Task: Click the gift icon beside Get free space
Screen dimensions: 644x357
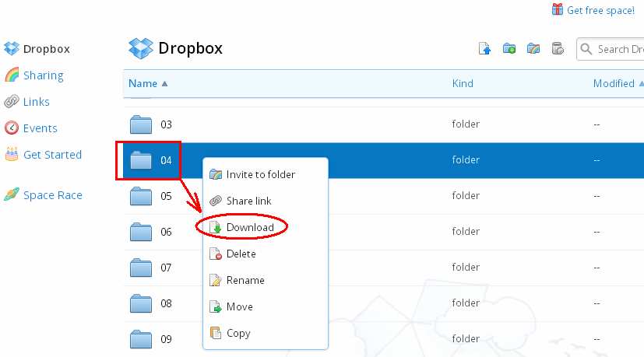Action: coord(558,9)
